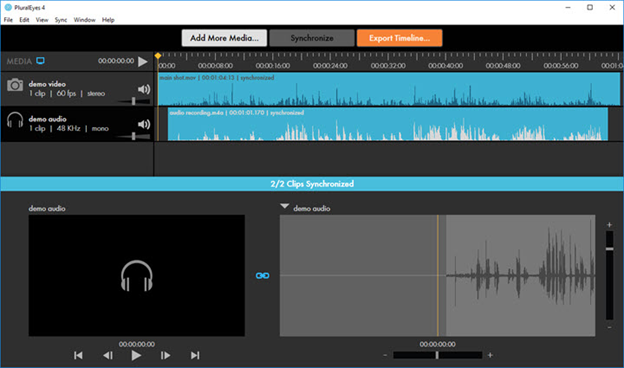This screenshot has width=624, height=368.
Task: Skip to end in the preview player
Action: [195, 355]
